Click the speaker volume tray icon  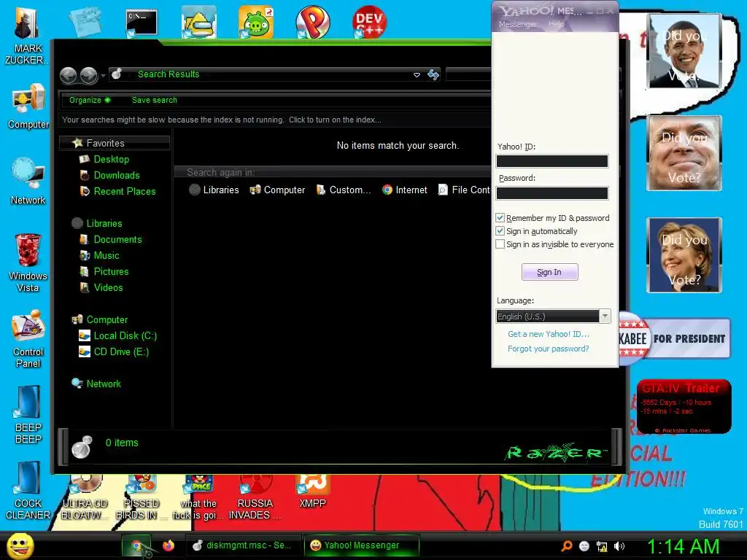(x=619, y=546)
